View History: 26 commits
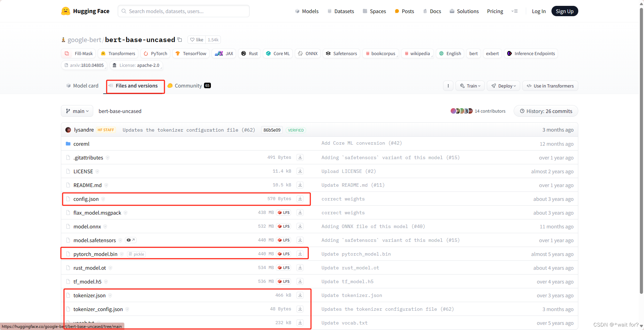 [x=545, y=111]
